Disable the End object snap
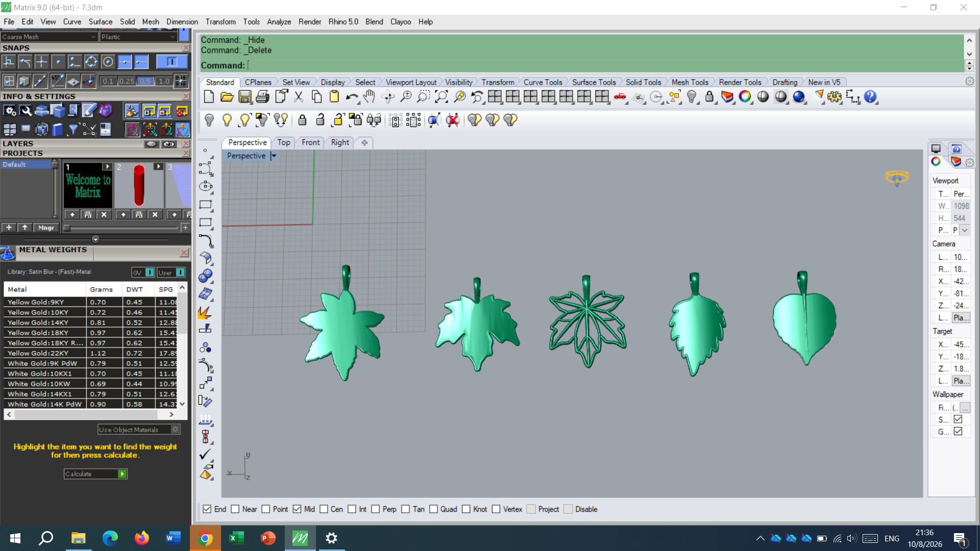The image size is (980, 551). [x=207, y=509]
